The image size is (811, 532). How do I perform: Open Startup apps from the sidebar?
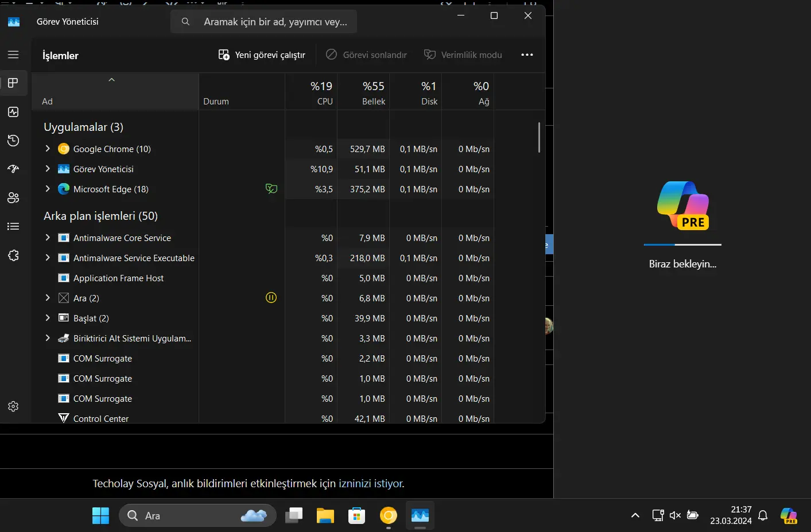[13, 169]
